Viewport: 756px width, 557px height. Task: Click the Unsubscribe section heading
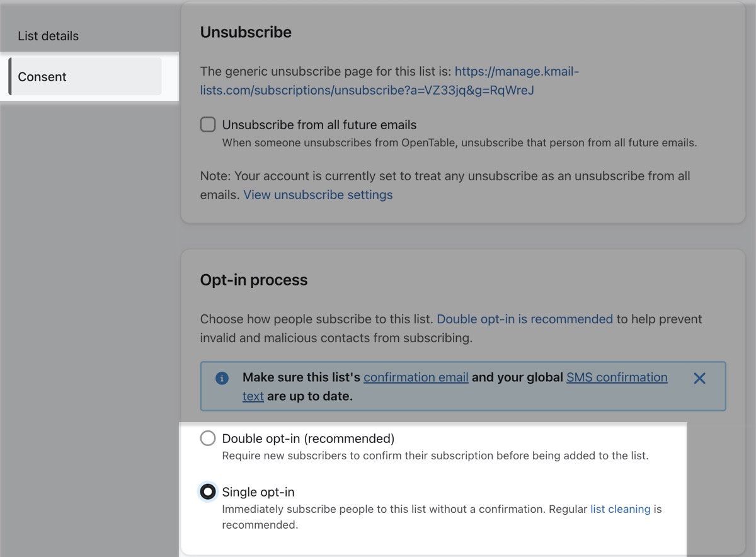(x=246, y=32)
